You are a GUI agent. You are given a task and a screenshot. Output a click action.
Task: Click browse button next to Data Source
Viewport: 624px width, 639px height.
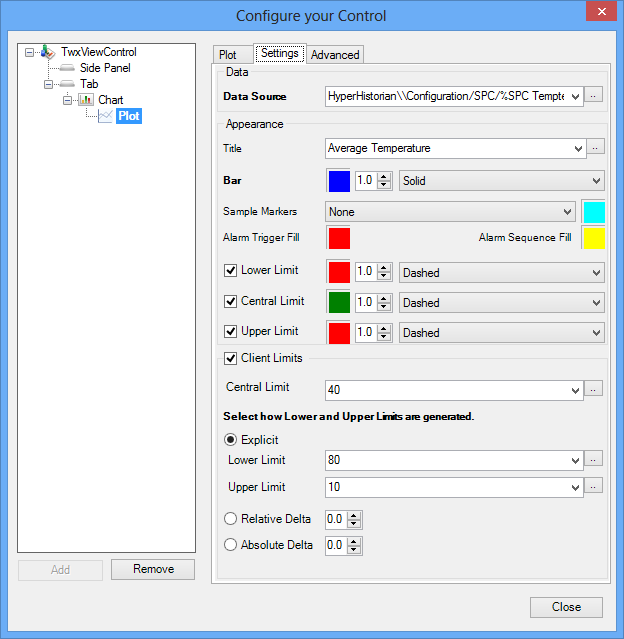point(594,96)
